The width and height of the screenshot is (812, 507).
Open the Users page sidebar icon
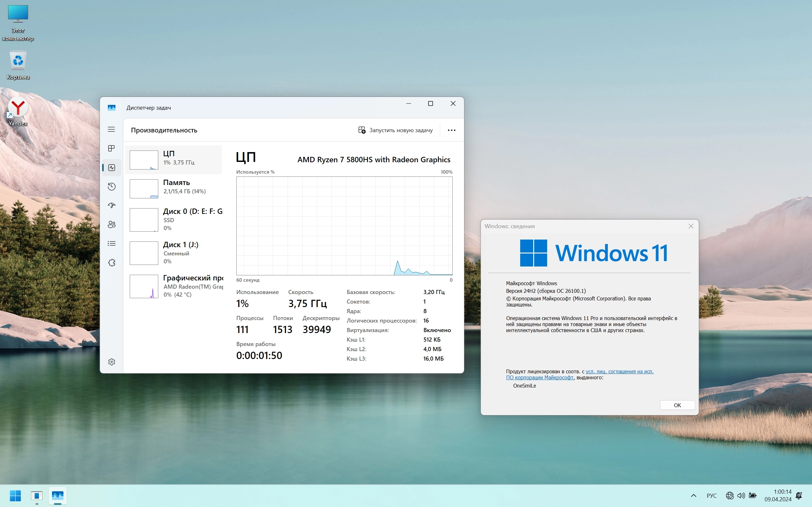point(111,224)
